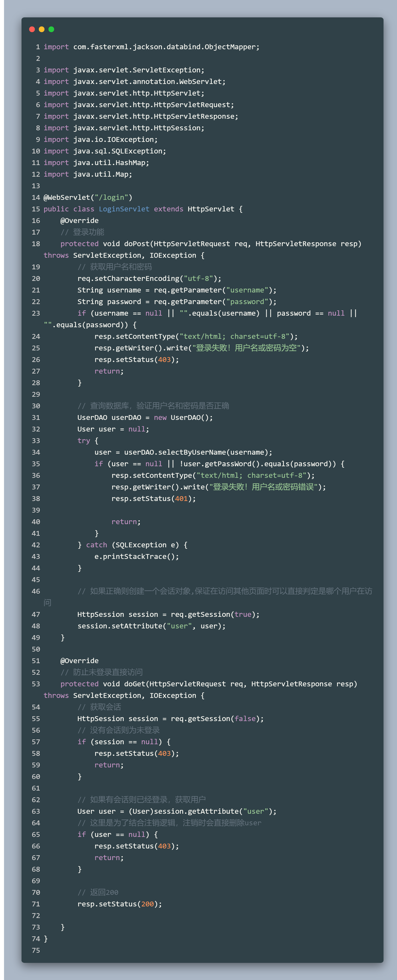397x980 pixels.
Task: Click the @WebServlet("/login") annotation
Action: [x=88, y=197]
